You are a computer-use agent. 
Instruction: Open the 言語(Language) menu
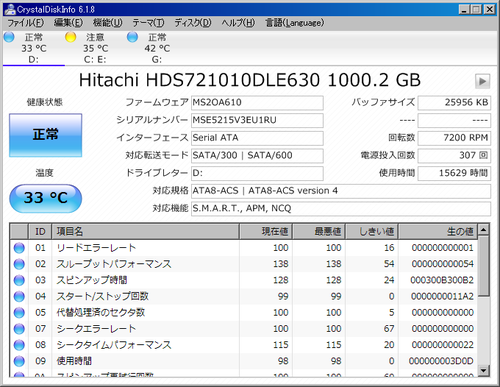[x=295, y=23]
